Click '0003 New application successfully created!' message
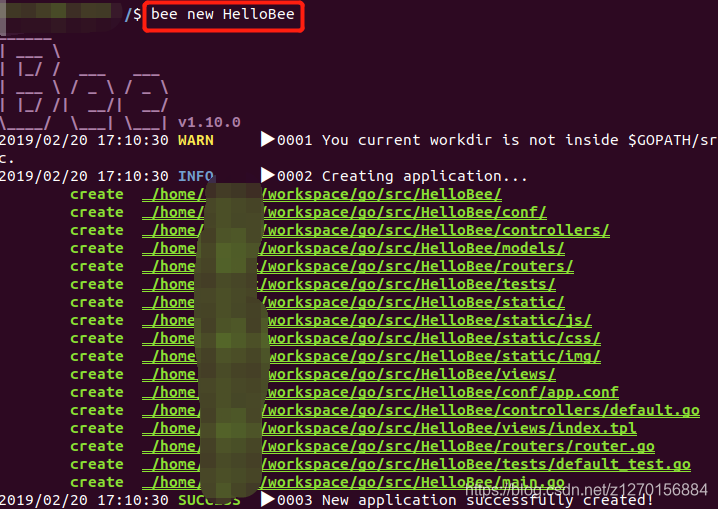Viewport: 718px width, 509px height. [465, 500]
